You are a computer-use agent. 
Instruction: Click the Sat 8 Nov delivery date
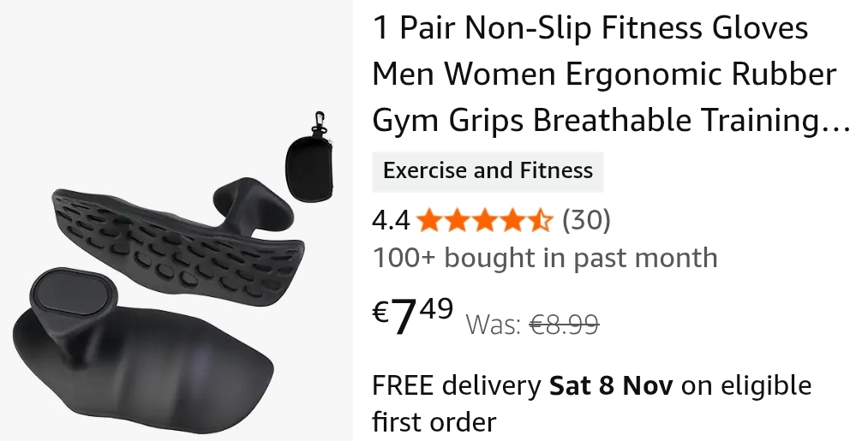tap(611, 385)
